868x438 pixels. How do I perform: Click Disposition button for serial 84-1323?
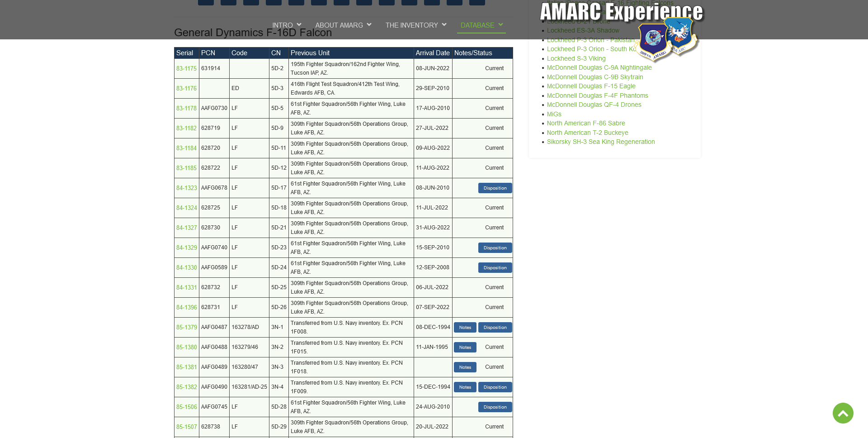pyautogui.click(x=495, y=188)
